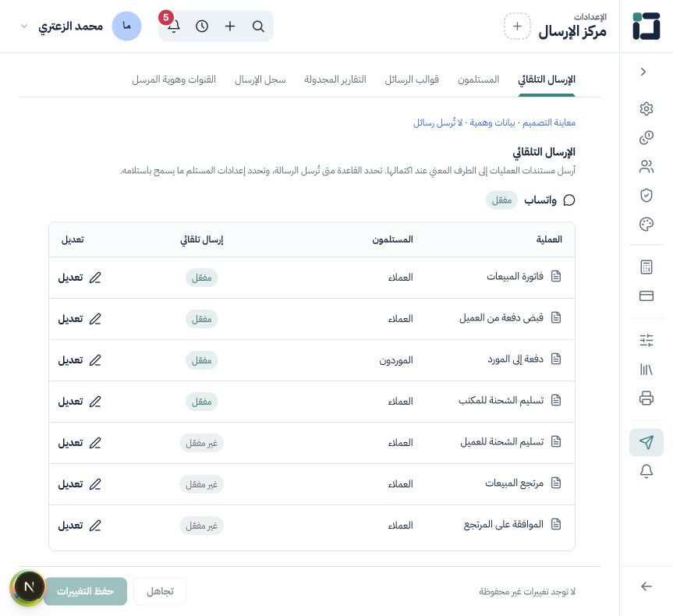This screenshot has height=616, width=673.
Task: Open the palette appearance icon in sidebar
Action: (646, 224)
